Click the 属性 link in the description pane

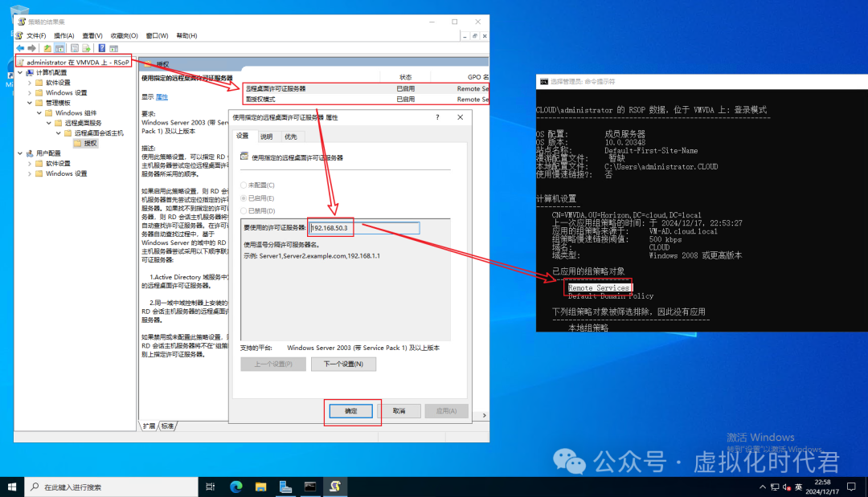(162, 96)
